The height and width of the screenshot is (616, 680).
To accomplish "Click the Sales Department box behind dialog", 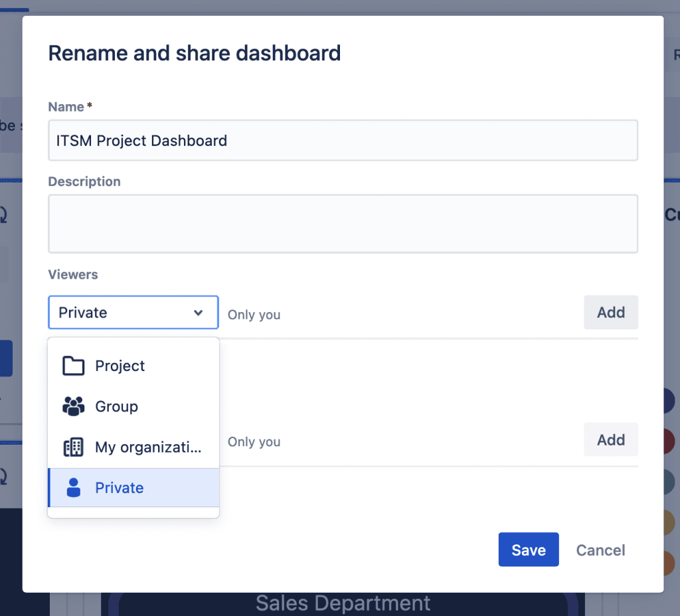I will pyautogui.click(x=343, y=603).
